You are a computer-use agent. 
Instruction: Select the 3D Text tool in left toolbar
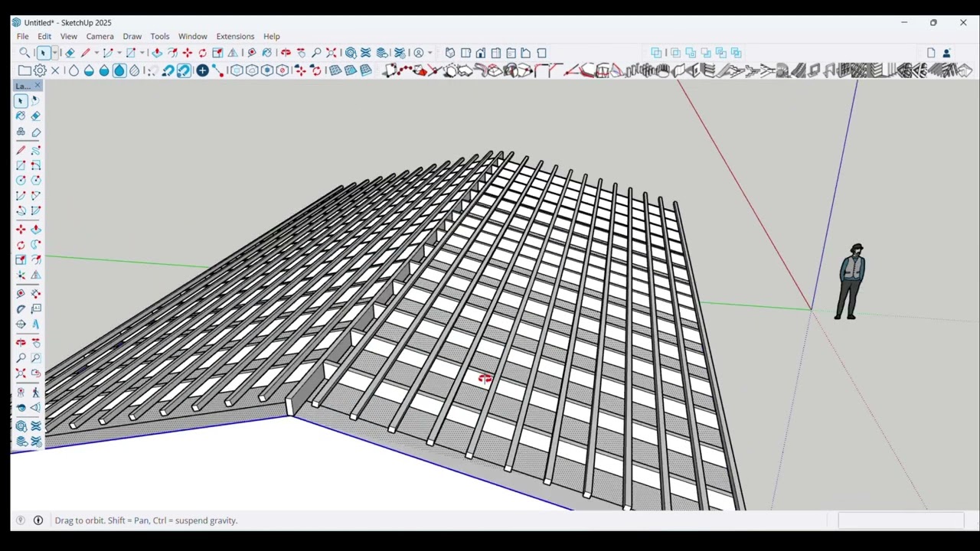tap(35, 324)
